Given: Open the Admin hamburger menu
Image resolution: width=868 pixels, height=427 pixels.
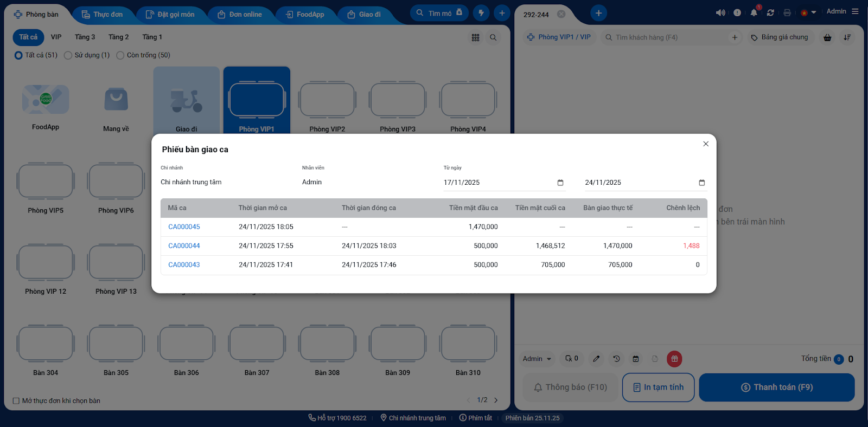Looking at the screenshot, I should coord(855,11).
